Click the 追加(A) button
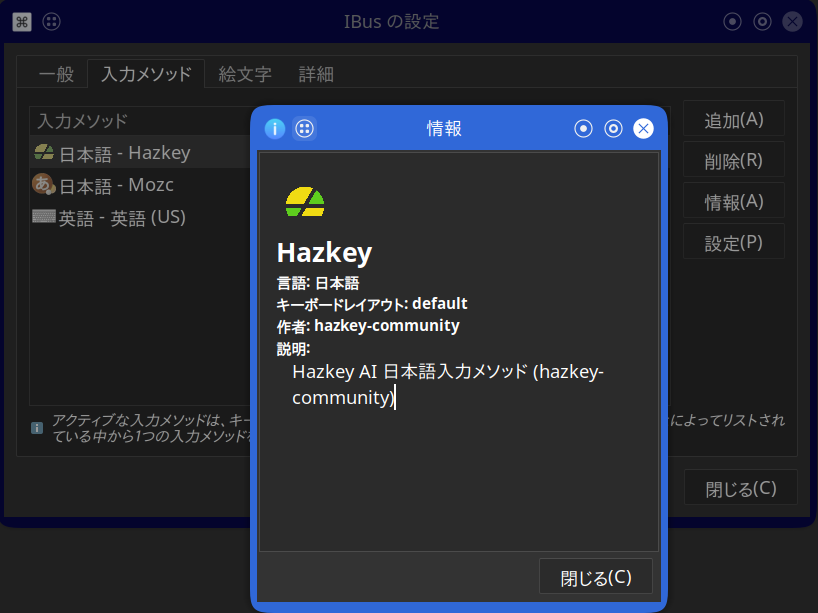This screenshot has height=613, width=818. 733,120
